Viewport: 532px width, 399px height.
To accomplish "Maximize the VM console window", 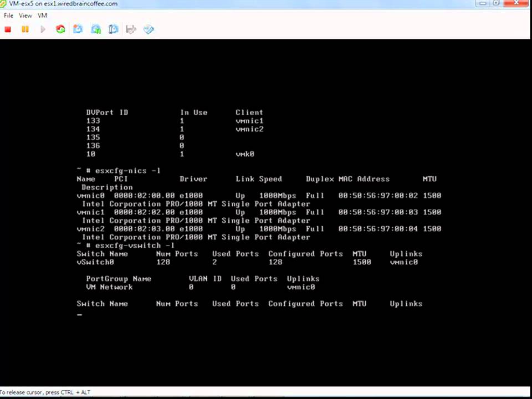I will coord(497,3).
